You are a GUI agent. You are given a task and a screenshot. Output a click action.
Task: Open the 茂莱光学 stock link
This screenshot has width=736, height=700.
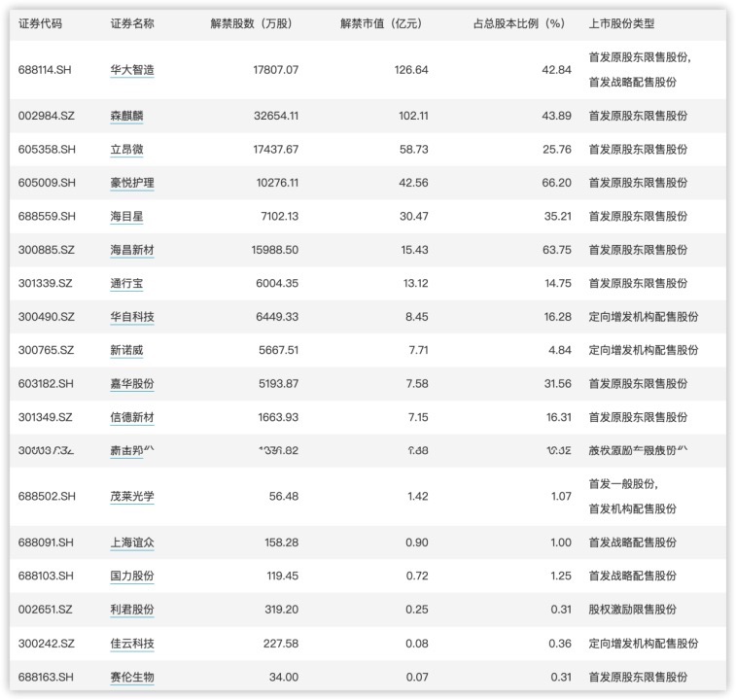point(132,496)
